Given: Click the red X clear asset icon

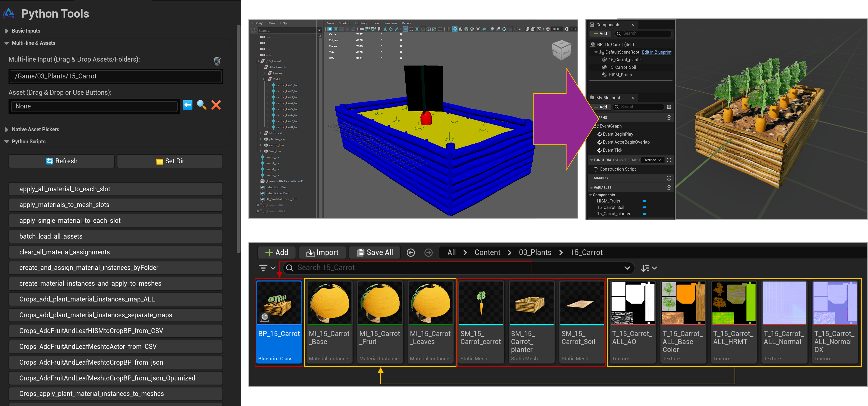Looking at the screenshot, I should coord(216,105).
